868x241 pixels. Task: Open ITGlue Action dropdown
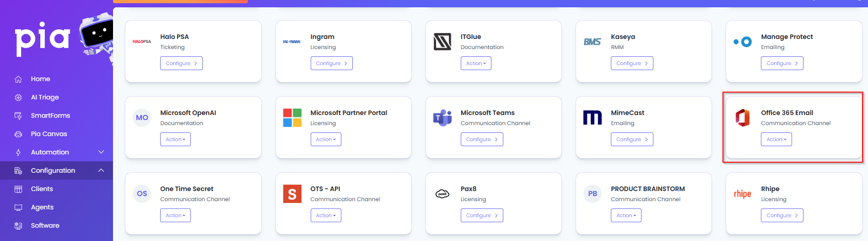tap(476, 63)
